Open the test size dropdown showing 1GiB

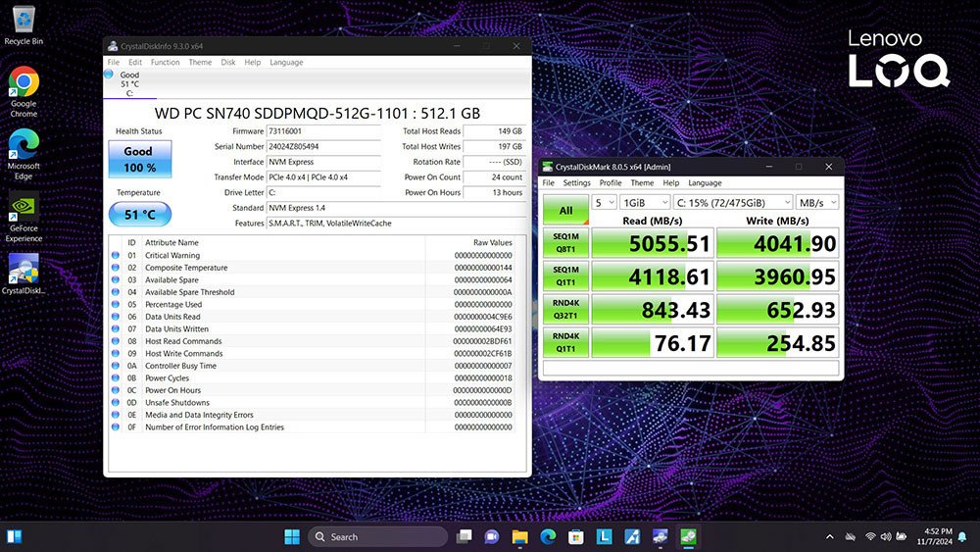click(x=645, y=203)
